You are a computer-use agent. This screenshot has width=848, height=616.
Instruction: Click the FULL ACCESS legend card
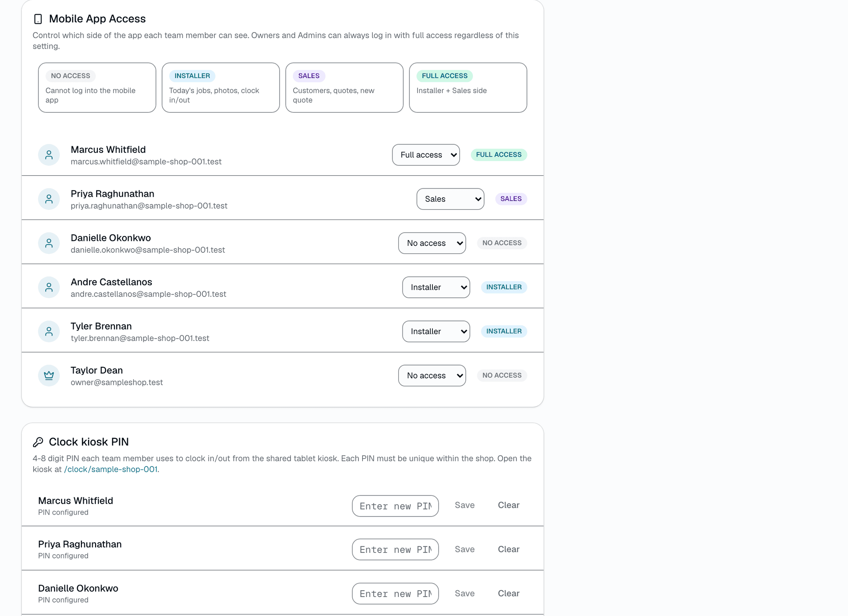468,88
